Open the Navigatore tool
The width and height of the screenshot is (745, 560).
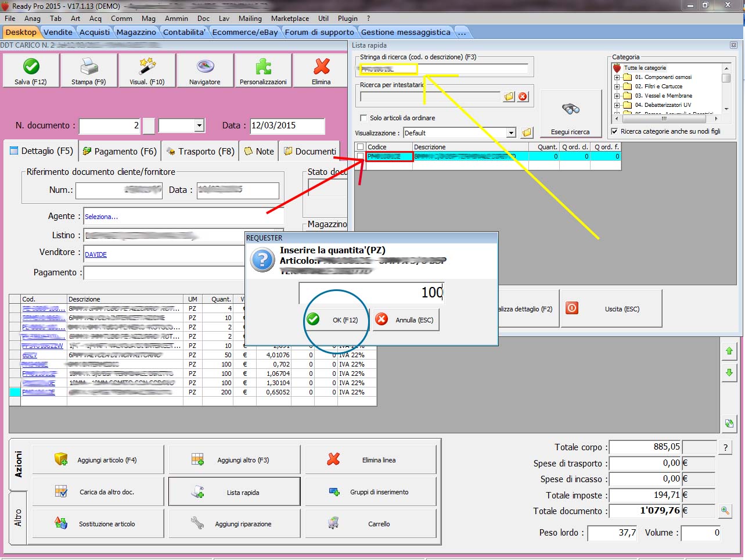(x=205, y=70)
